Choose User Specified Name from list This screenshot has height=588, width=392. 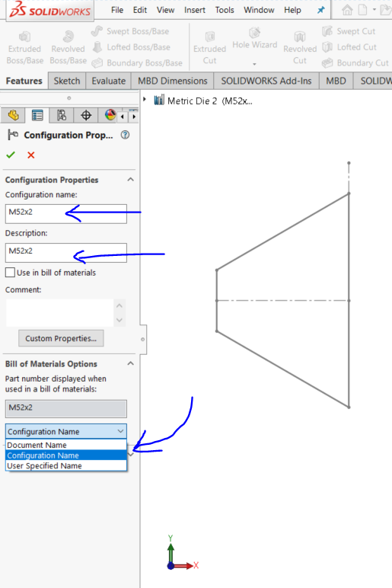pos(66,465)
